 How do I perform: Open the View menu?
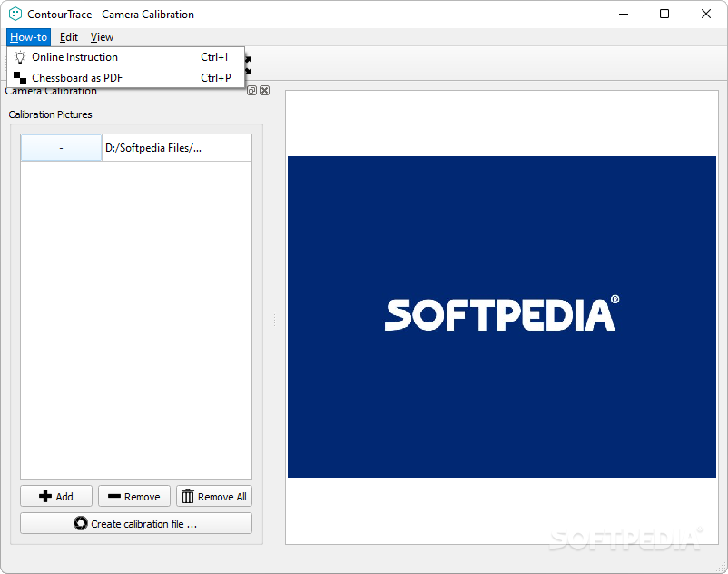(x=102, y=37)
